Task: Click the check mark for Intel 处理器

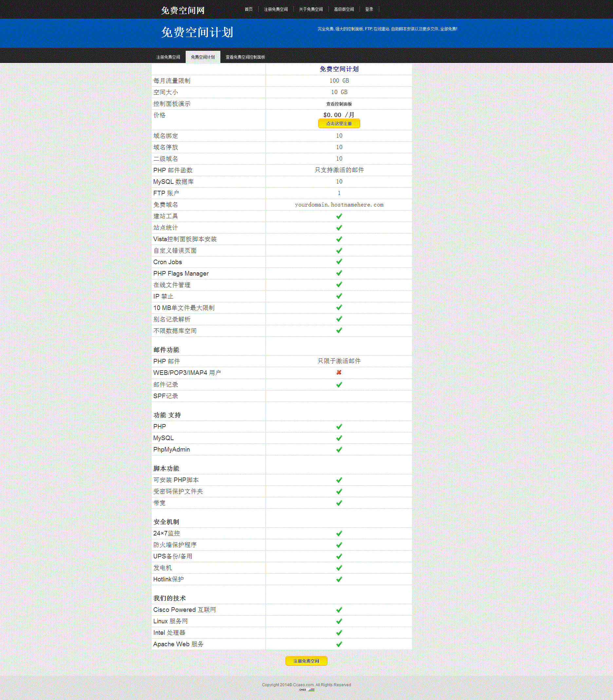Action: coord(339,632)
